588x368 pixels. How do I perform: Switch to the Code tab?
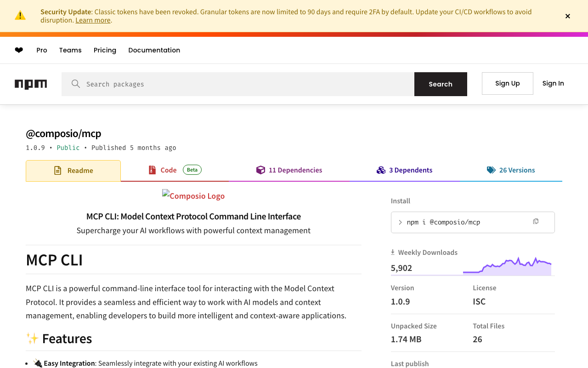tap(168, 170)
